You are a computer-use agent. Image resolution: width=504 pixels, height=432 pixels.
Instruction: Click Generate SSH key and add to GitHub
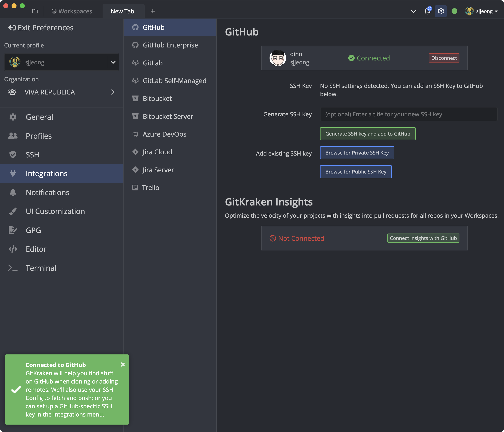pyautogui.click(x=368, y=134)
